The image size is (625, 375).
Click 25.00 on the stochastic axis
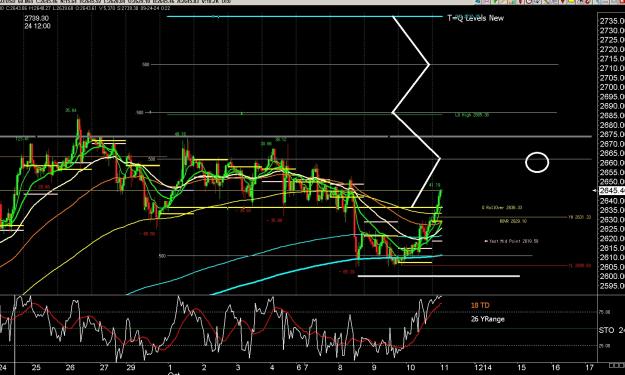[x=605, y=346]
